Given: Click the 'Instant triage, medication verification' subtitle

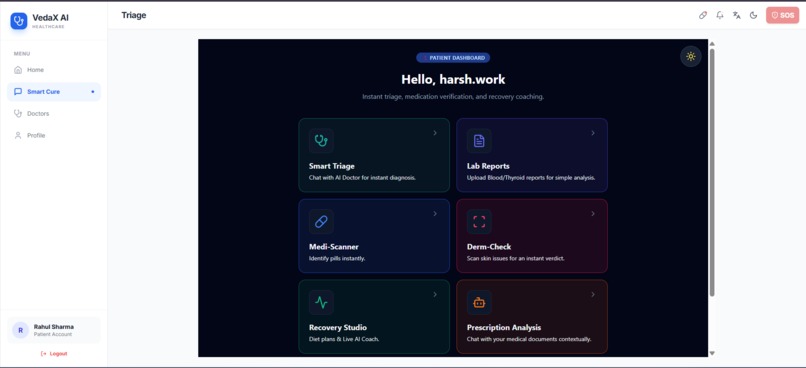Looking at the screenshot, I should [x=453, y=97].
